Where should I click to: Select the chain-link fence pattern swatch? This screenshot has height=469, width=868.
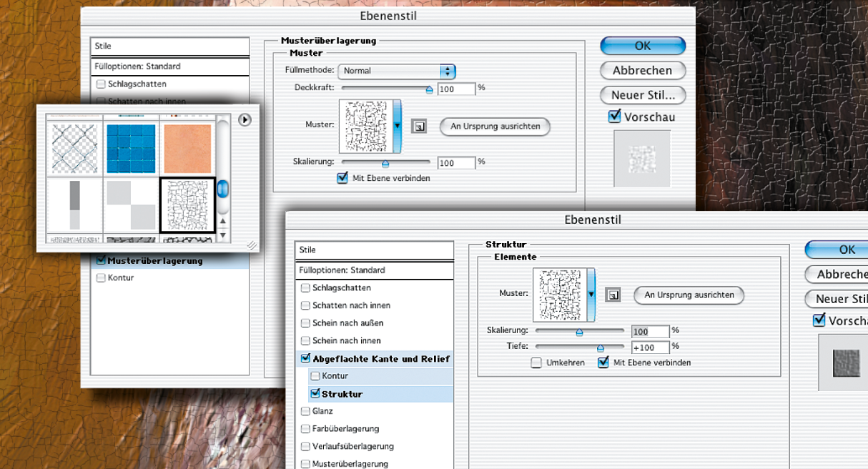[x=75, y=149]
